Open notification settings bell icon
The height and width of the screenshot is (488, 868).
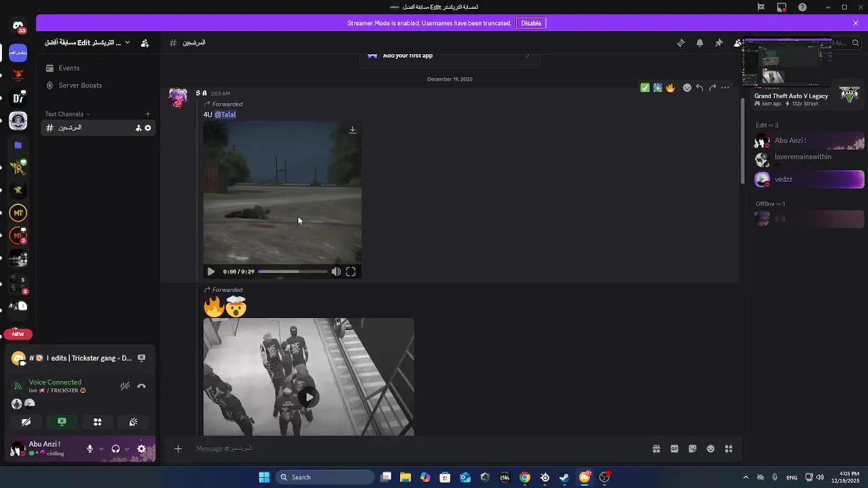[x=700, y=43]
